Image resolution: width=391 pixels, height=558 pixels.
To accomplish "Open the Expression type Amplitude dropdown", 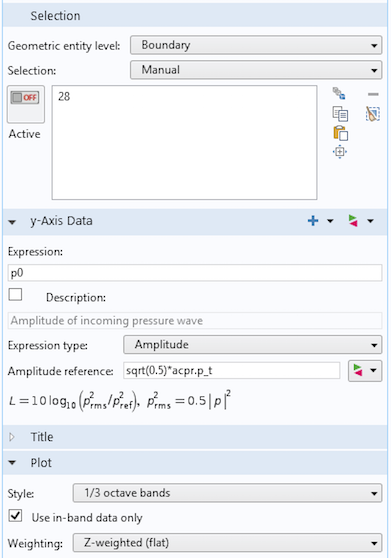I will point(253,344).
